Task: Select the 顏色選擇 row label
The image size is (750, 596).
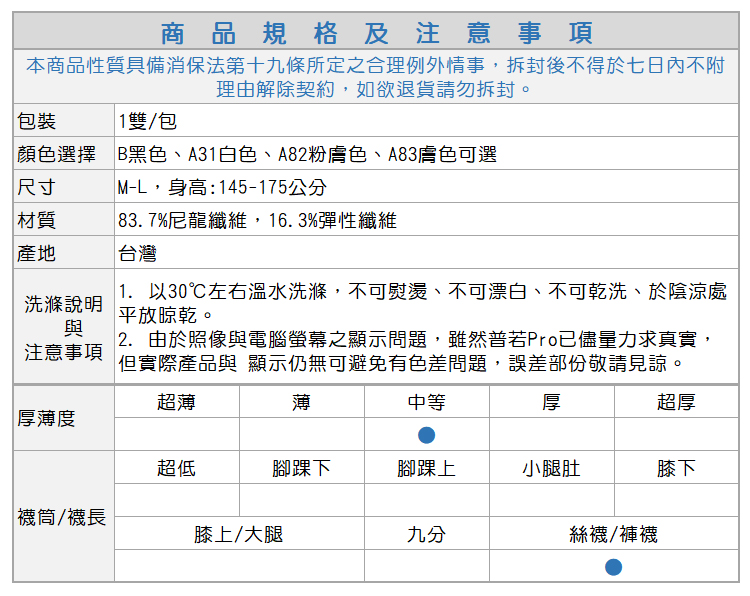Action: (56, 154)
